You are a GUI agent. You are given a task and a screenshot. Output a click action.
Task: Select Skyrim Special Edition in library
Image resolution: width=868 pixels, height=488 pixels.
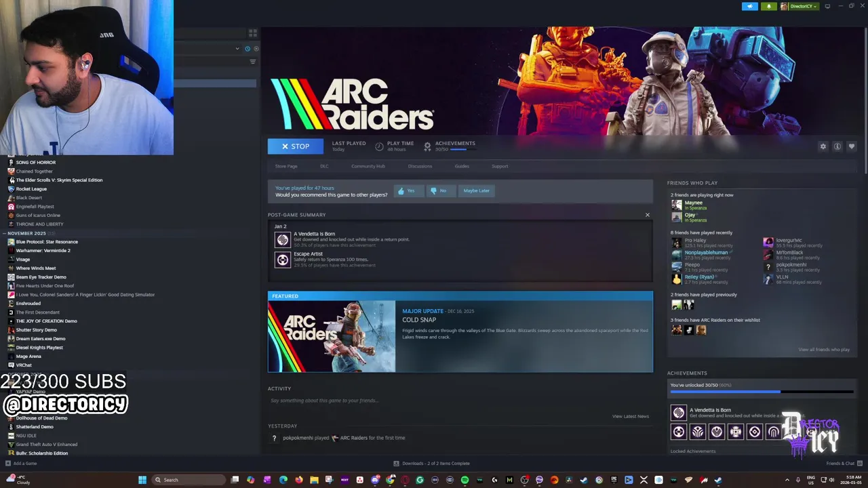coord(59,180)
